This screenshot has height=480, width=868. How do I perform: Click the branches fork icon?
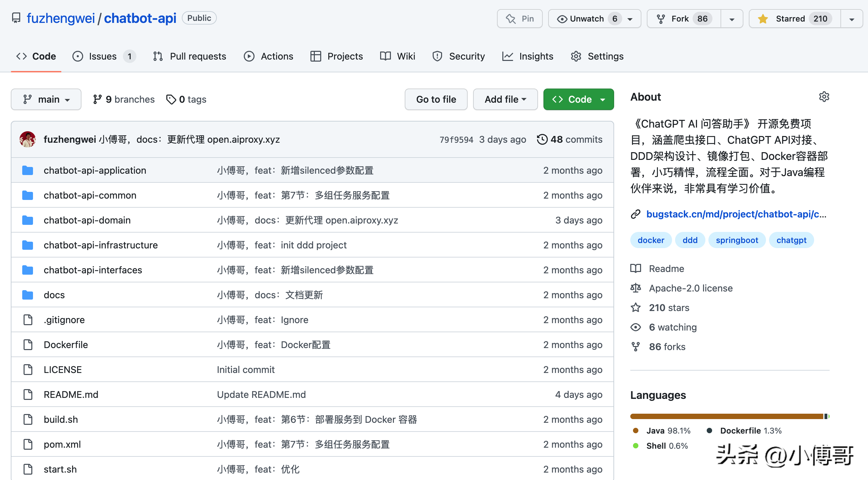point(97,99)
